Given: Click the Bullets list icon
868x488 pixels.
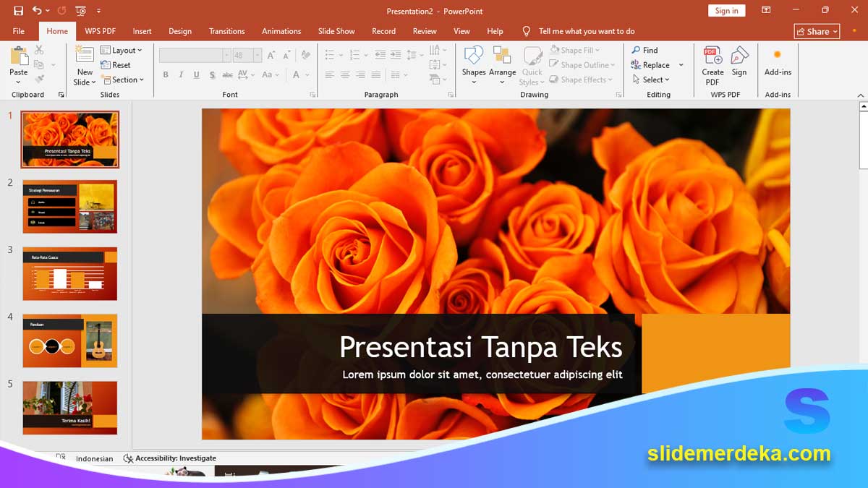Looking at the screenshot, I should [x=330, y=55].
